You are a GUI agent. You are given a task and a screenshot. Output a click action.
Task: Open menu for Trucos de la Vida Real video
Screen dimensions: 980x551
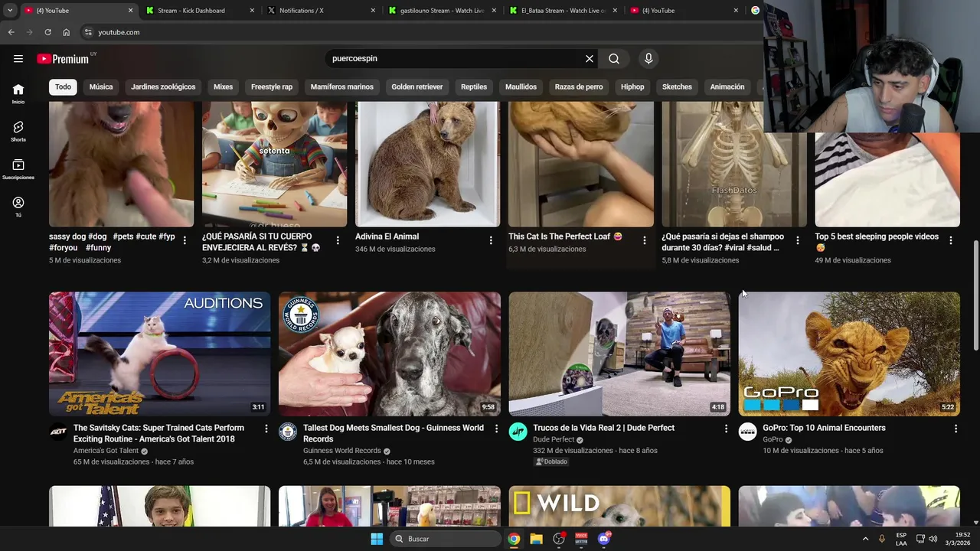pos(726,429)
